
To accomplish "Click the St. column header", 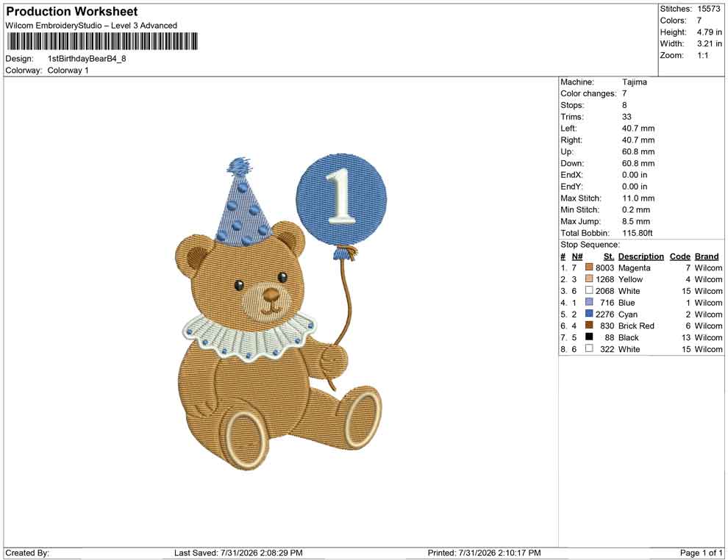I will (x=609, y=256).
